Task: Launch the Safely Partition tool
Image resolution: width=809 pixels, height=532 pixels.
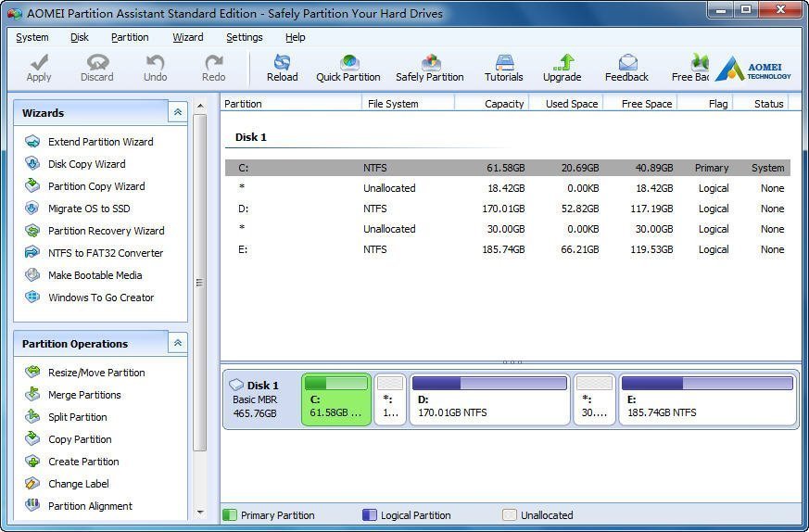Action: tap(430, 68)
